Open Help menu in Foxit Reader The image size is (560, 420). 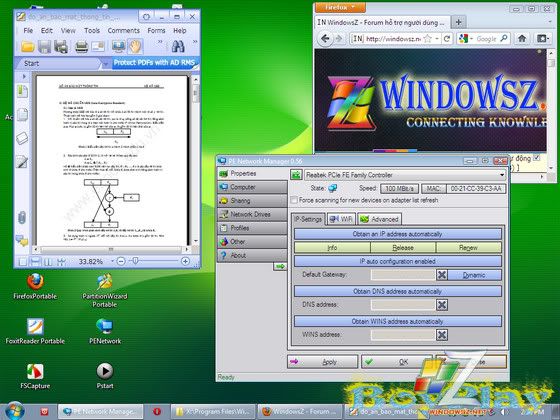[180, 31]
